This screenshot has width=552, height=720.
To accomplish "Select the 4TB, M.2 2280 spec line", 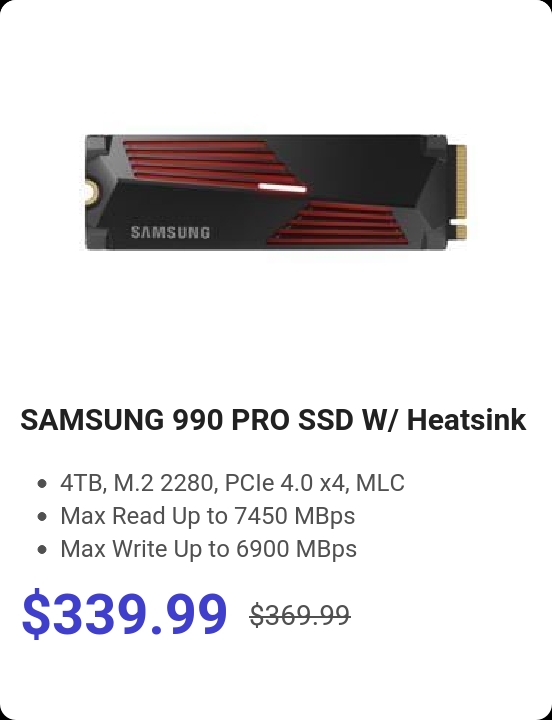I will click(232, 483).
